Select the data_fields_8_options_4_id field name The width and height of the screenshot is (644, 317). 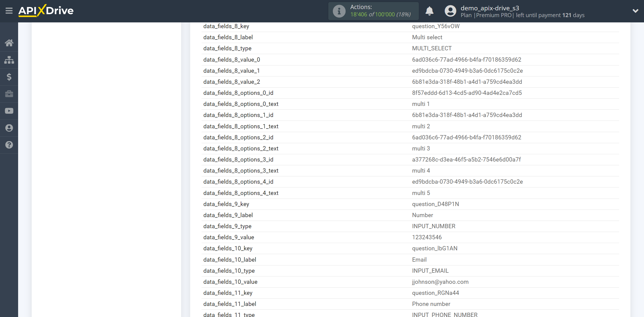pos(238,182)
